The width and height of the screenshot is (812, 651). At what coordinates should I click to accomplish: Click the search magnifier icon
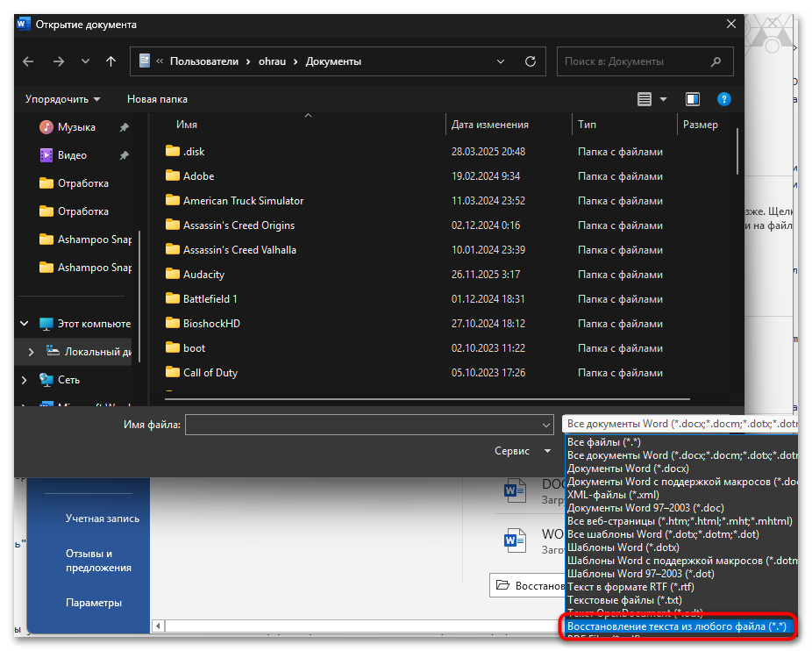tap(716, 61)
